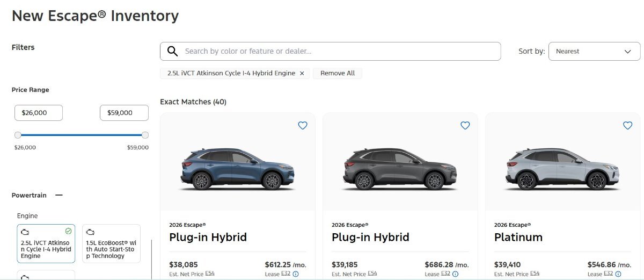Open the blue Plug-in Hybrid vehicle image
This screenshot has height=280, width=644.
point(237,168)
